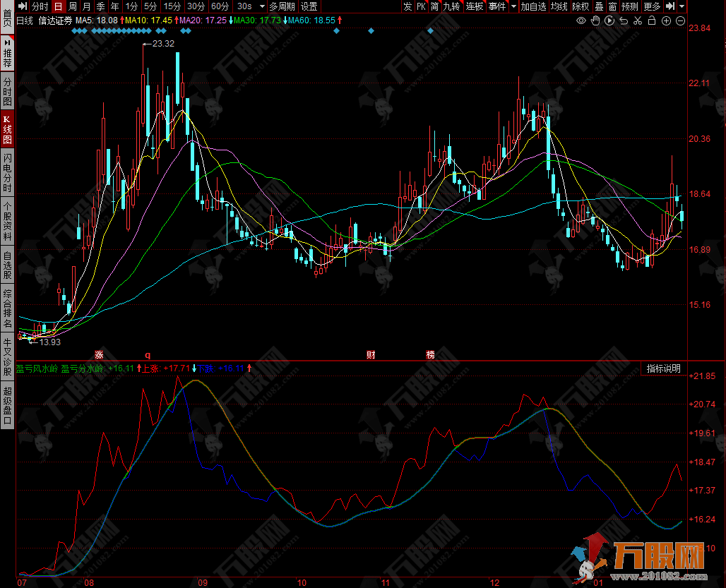The width and height of the screenshot is (726, 588).
Task: Open 牛叉诊股 in the left sidebar
Action: pyautogui.click(x=7, y=356)
